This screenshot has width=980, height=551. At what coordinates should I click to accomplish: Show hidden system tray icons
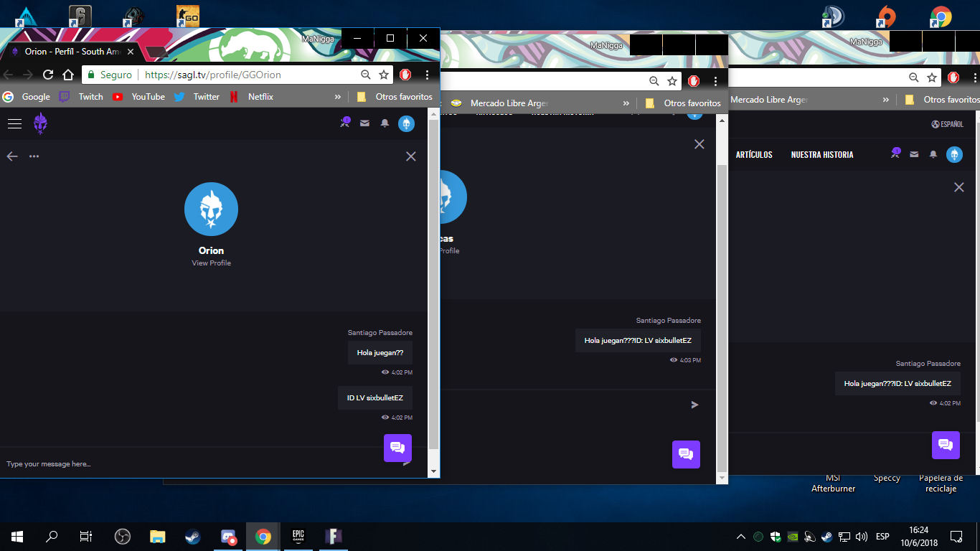point(741,537)
